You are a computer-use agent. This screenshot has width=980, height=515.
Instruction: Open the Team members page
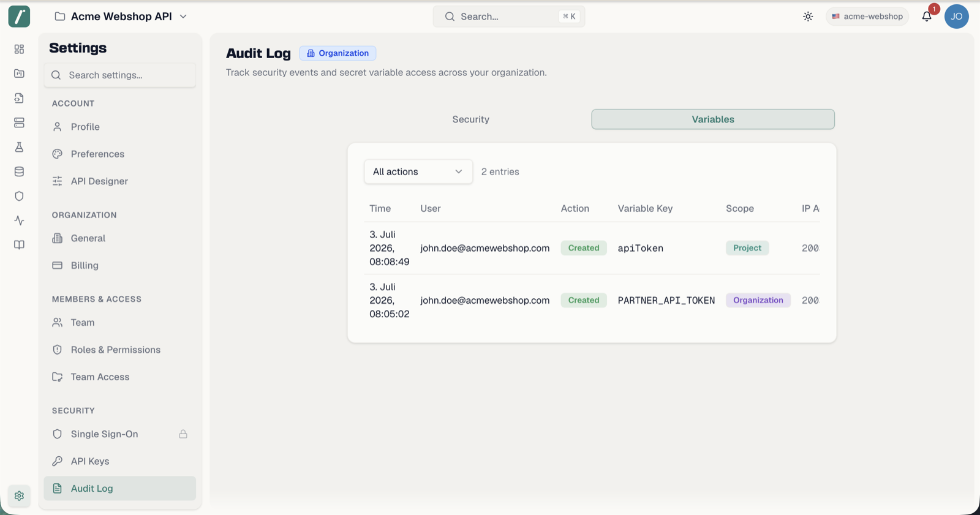point(120,322)
